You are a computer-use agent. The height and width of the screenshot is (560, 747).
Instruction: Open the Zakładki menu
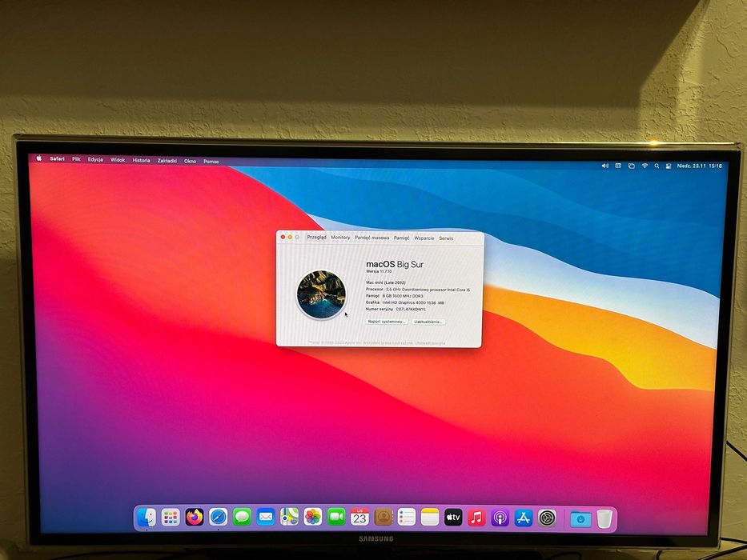click(167, 161)
